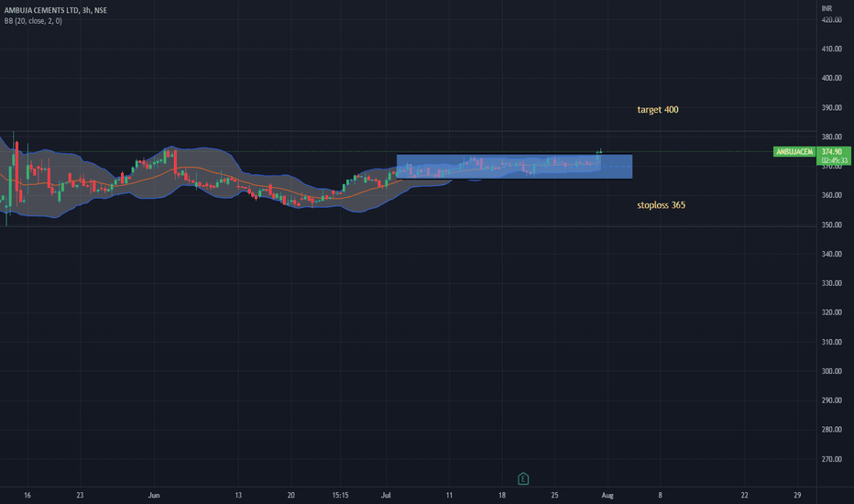Click the 330.00 price axis label
This screenshot has width=854, height=504.
[832, 283]
